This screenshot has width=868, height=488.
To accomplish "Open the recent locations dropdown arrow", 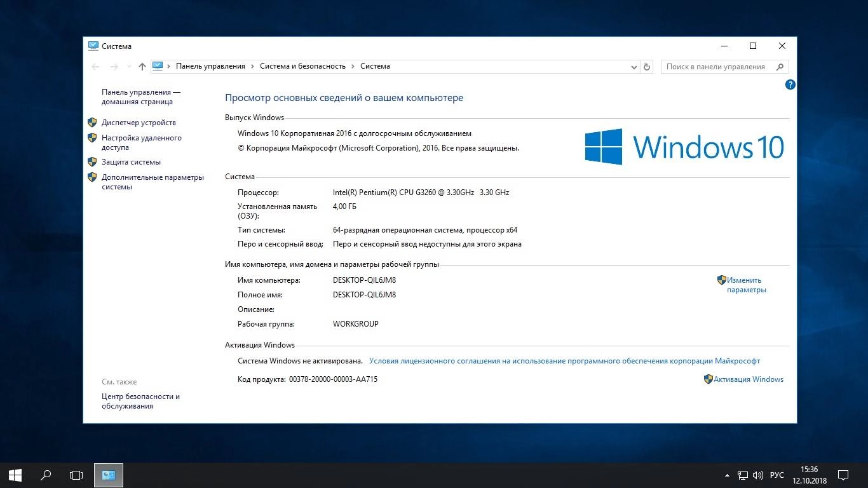I will [x=129, y=66].
